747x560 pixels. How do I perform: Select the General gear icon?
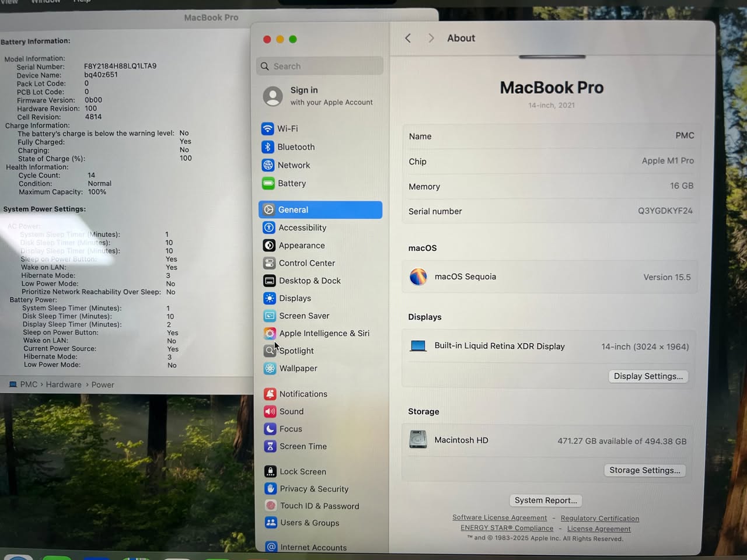tap(268, 209)
